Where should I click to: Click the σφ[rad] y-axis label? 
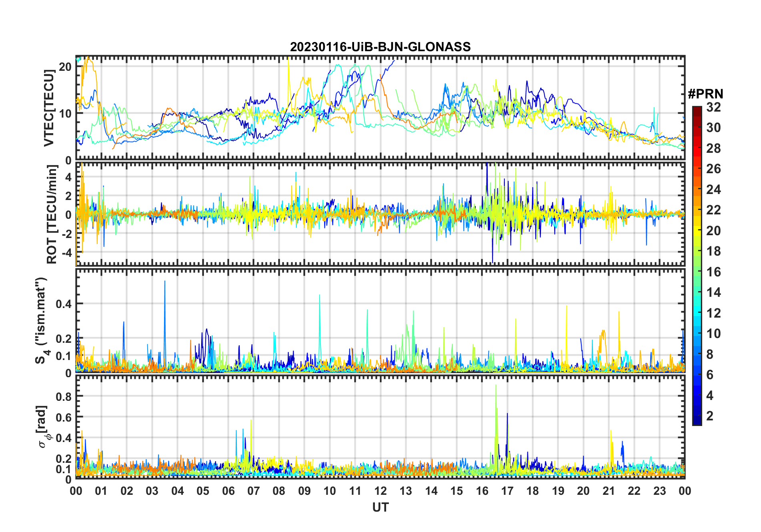click(43, 426)
